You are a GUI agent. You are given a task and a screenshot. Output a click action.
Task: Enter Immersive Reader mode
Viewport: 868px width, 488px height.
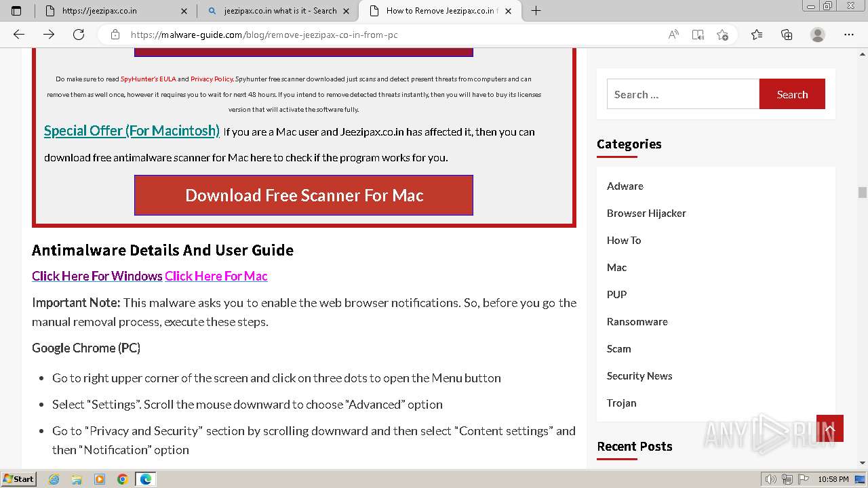click(698, 35)
